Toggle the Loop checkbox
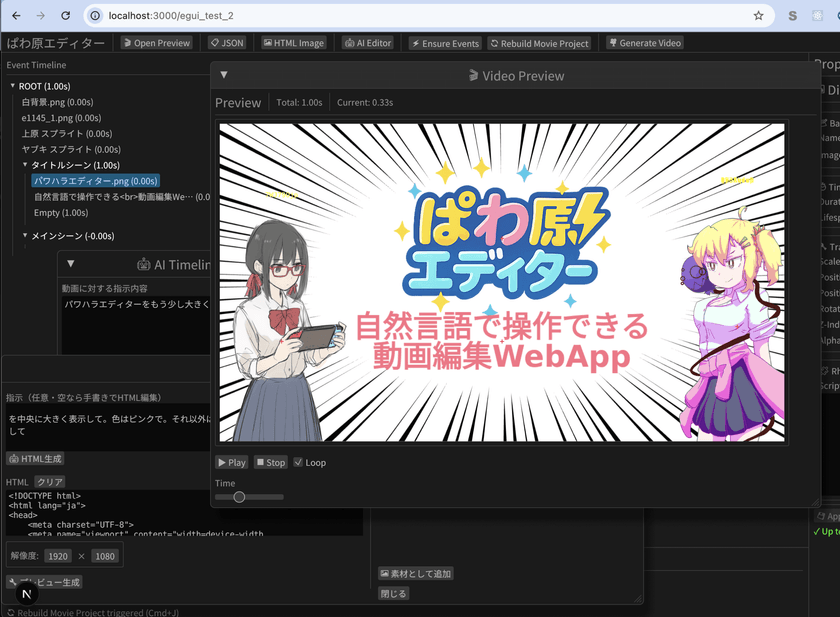Screen dimensions: 840x617 click(299, 463)
